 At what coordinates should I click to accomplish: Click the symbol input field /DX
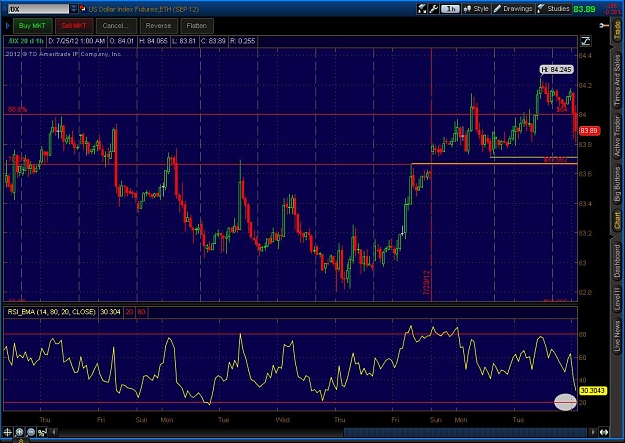(38, 9)
